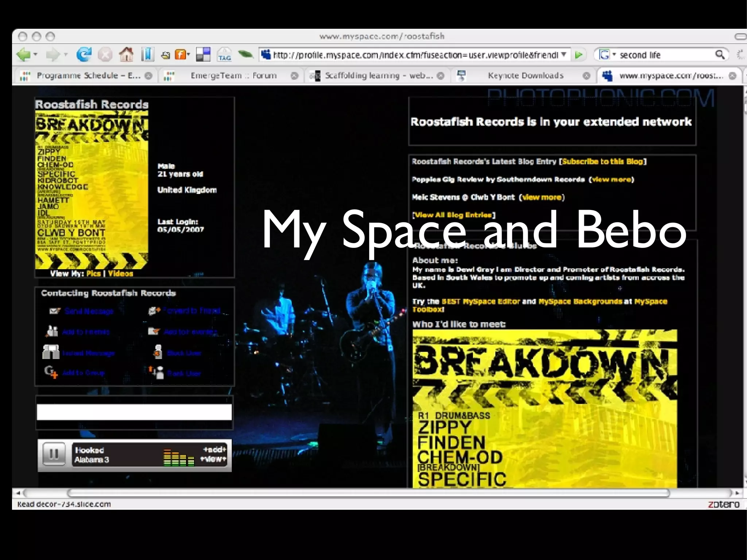747x560 pixels.
Task: Click the search magnifier icon
Action: coord(720,55)
